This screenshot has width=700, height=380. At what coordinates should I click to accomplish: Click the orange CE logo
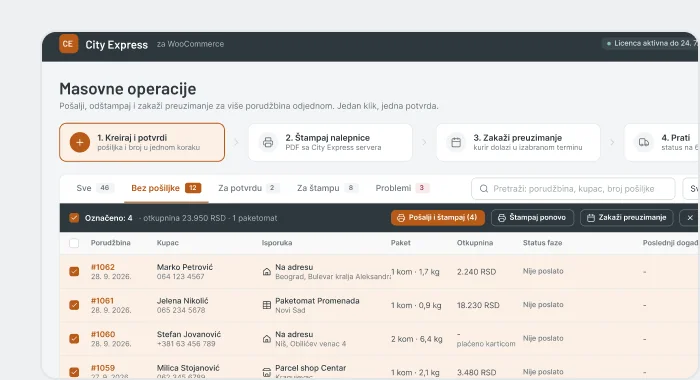[68, 44]
